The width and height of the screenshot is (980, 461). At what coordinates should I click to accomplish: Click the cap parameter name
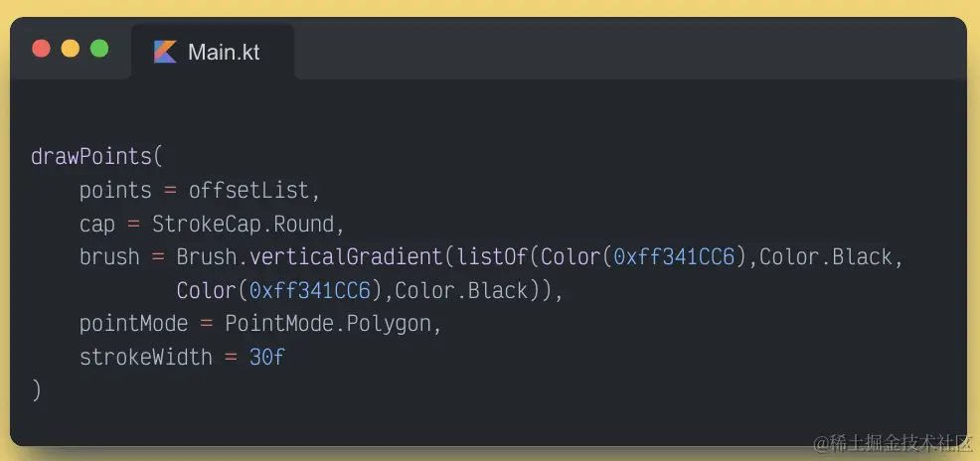96,225
